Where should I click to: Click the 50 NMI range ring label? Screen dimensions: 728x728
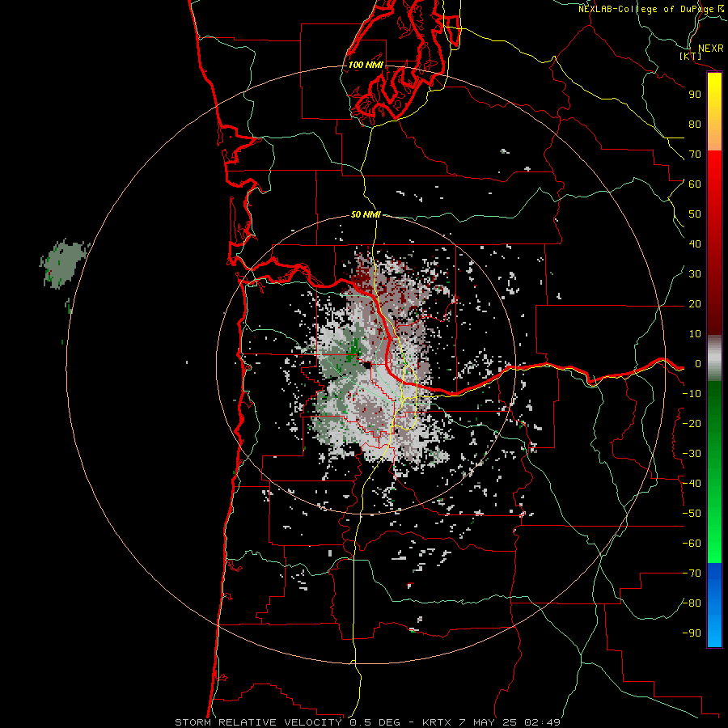point(366,214)
